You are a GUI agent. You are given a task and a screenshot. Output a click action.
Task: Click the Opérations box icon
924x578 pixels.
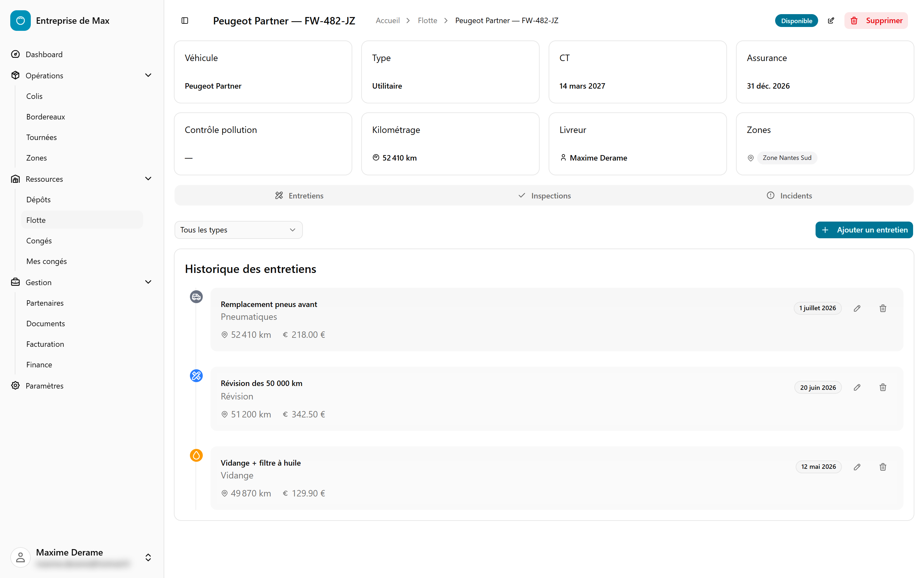pos(15,75)
